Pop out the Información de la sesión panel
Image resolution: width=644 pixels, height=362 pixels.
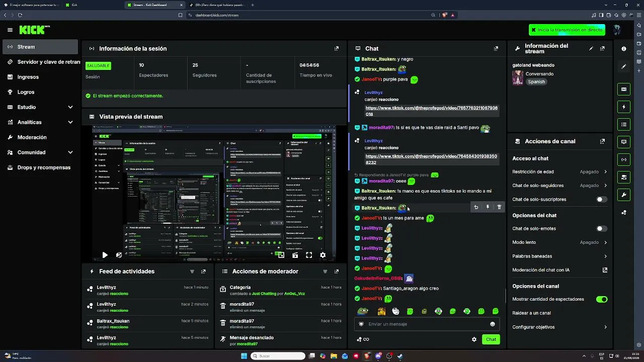[337, 49]
